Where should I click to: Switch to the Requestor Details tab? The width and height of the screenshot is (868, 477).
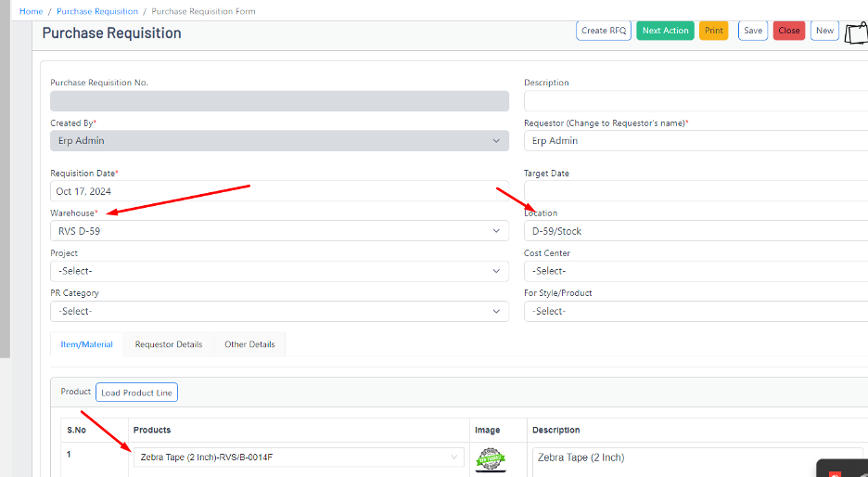(168, 344)
